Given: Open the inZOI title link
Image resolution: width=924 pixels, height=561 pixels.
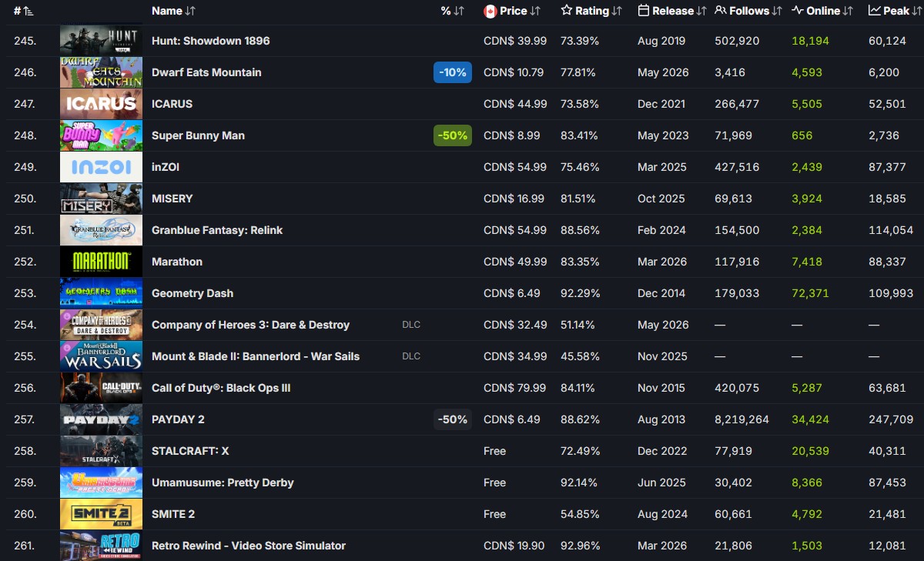Looking at the screenshot, I should coord(166,167).
